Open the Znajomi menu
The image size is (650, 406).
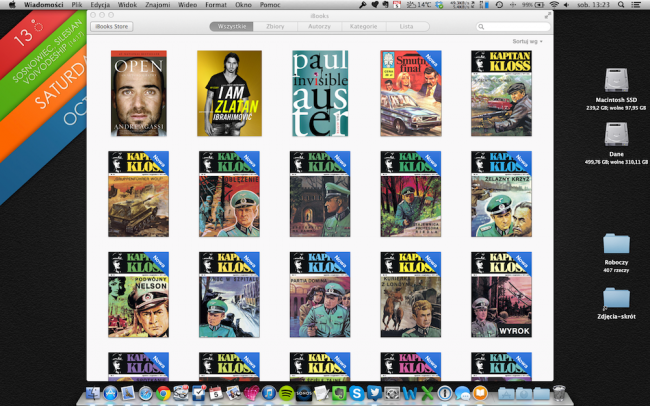(x=158, y=5)
